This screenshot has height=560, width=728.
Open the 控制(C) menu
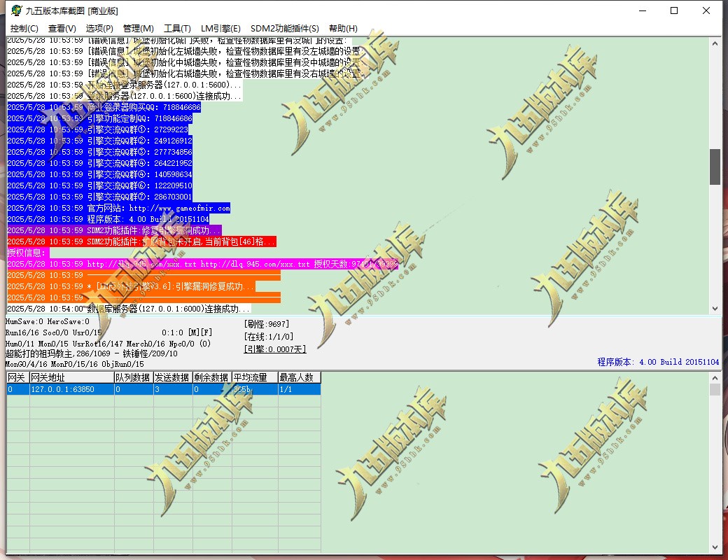coord(24,28)
